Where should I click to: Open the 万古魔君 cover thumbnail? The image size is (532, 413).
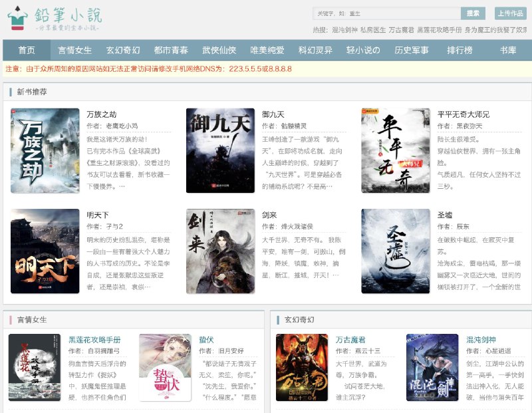pos(302,368)
